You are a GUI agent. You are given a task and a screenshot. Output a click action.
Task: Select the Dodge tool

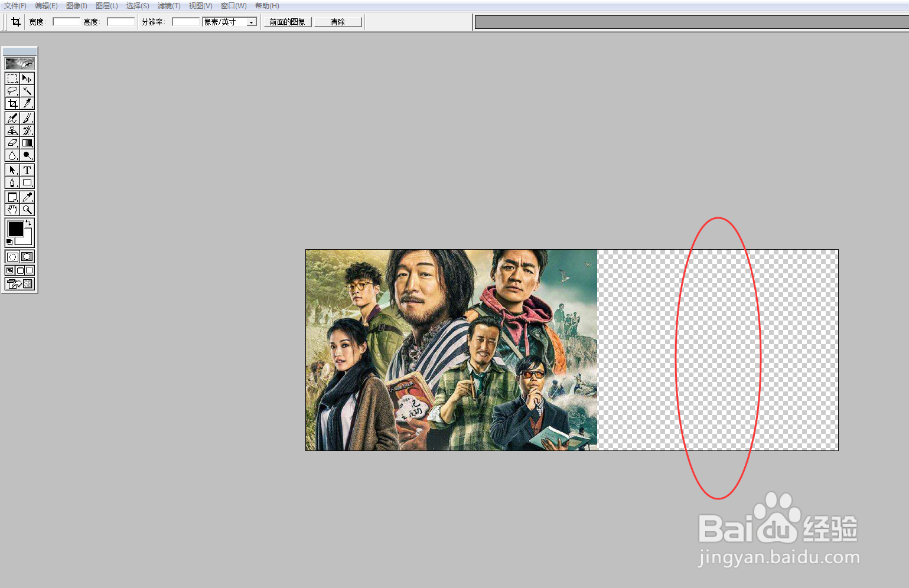(27, 155)
